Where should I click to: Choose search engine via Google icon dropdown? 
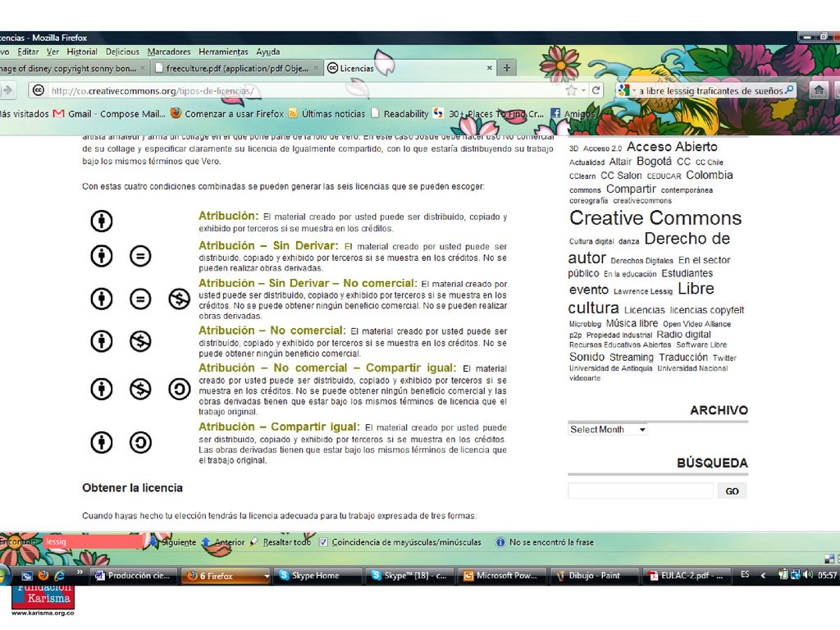tap(627, 90)
